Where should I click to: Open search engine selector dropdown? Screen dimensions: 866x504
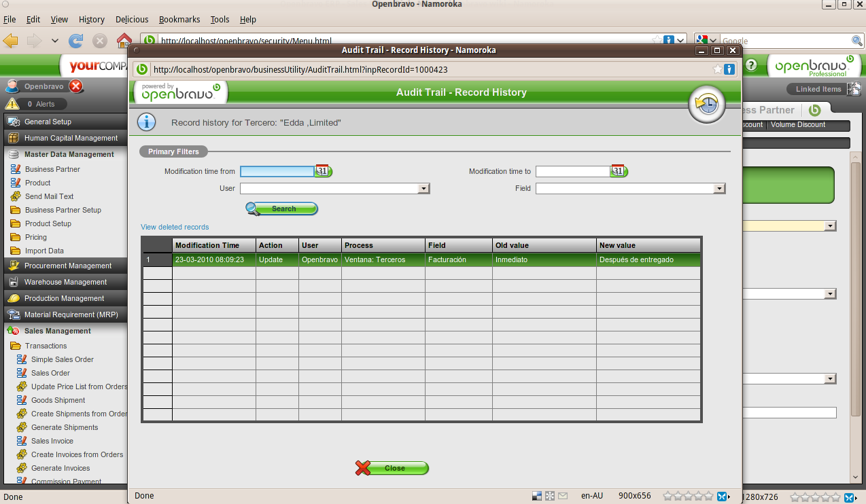coord(713,41)
